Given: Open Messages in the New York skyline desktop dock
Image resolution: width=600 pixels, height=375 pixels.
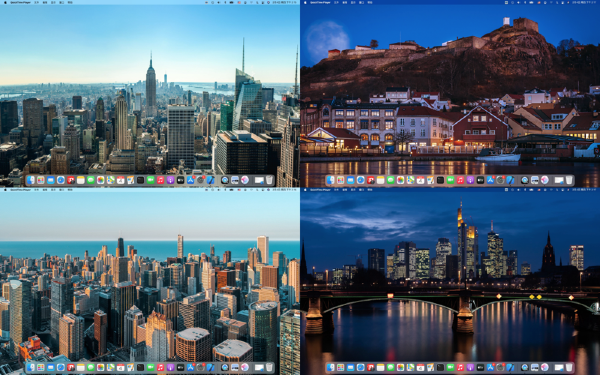Looking at the screenshot, I should pos(91,180).
